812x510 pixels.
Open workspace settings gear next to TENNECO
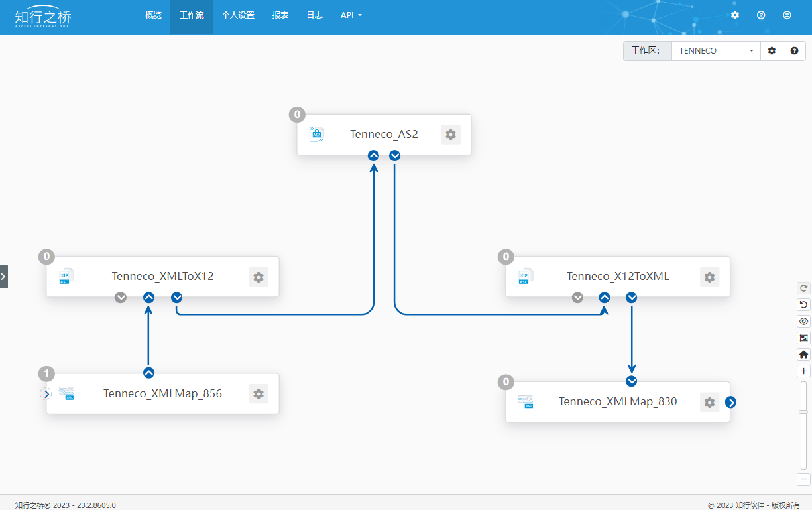coord(772,51)
